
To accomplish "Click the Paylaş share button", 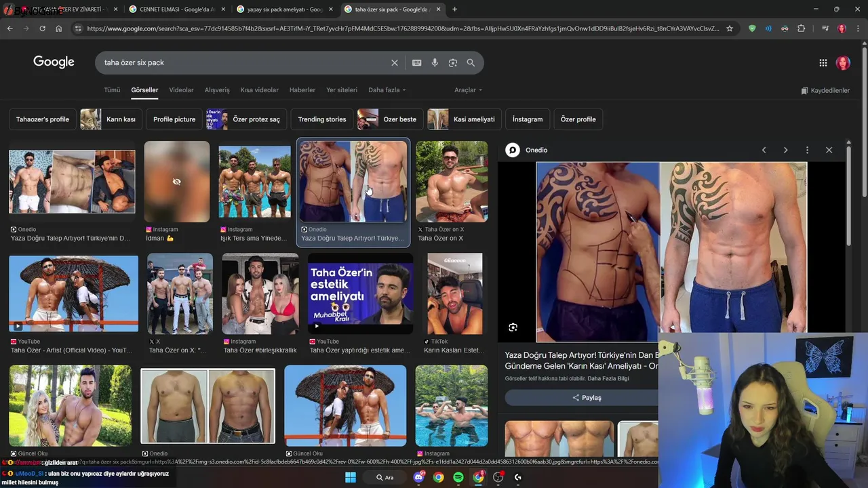I will click(x=586, y=398).
